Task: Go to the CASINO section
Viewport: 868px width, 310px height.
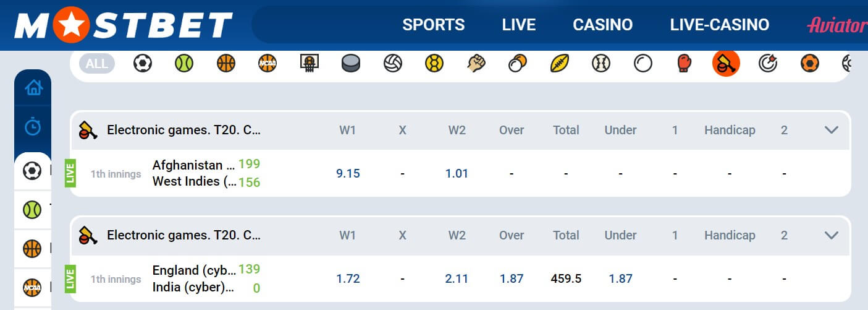Action: point(603,25)
